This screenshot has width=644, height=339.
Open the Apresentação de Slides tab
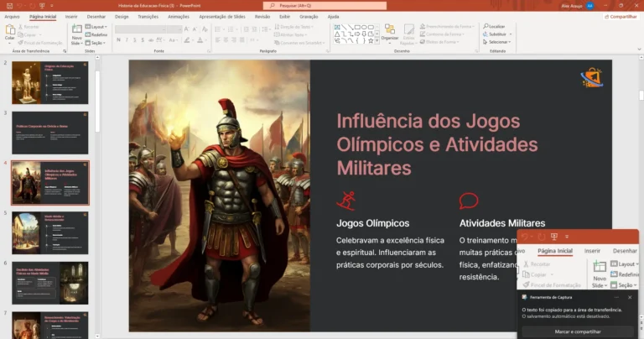point(222,16)
